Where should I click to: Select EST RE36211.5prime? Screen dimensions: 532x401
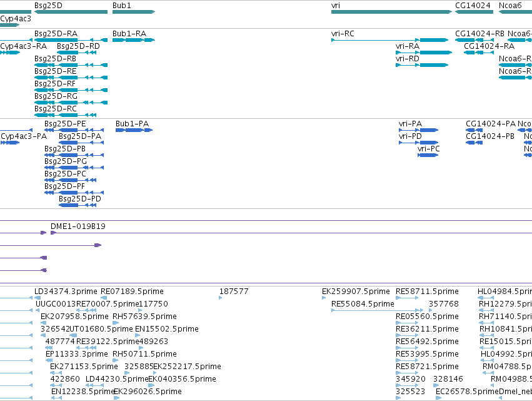click(407, 335)
